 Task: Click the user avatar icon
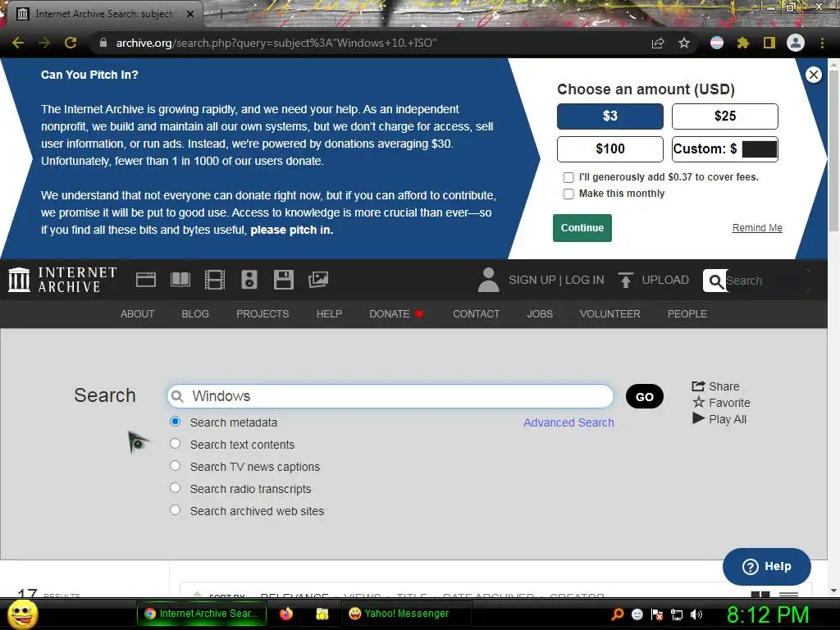point(488,280)
